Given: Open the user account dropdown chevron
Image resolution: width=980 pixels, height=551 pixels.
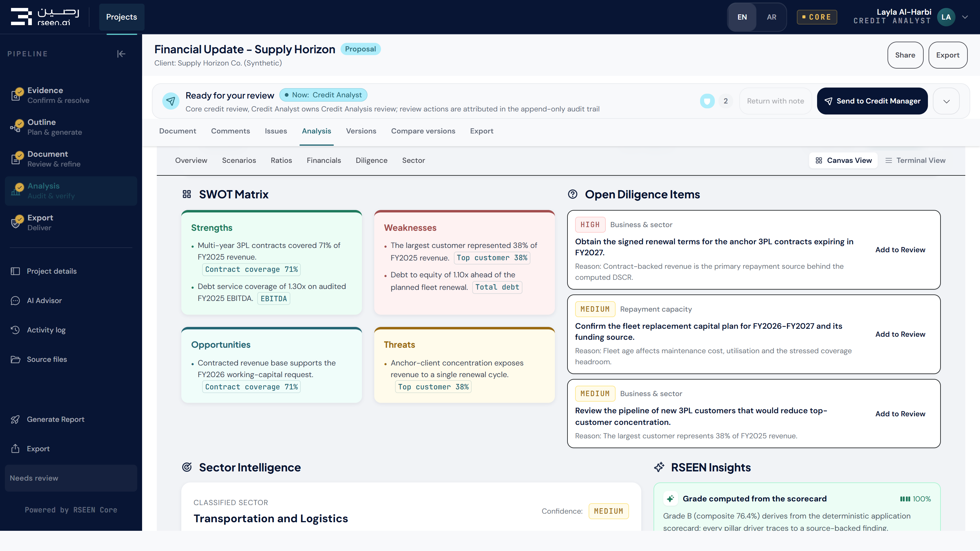Looking at the screenshot, I should click(x=965, y=17).
